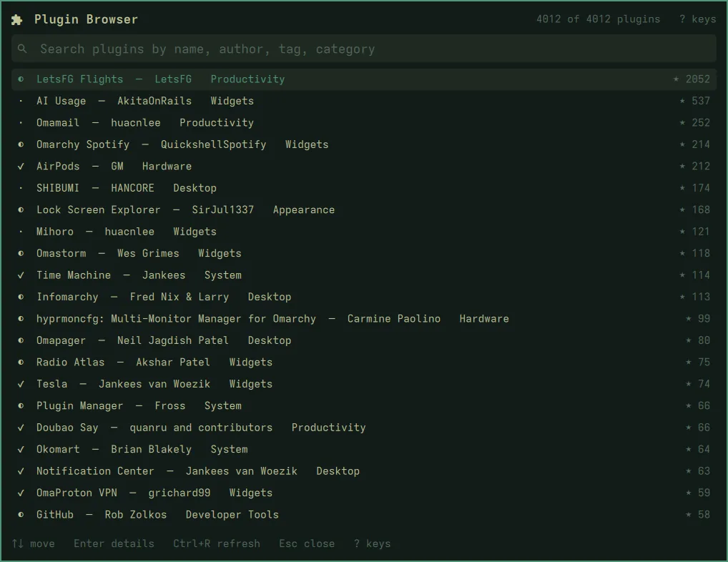728x562 pixels.
Task: Click the move arrows footer hint
Action: coord(34,543)
